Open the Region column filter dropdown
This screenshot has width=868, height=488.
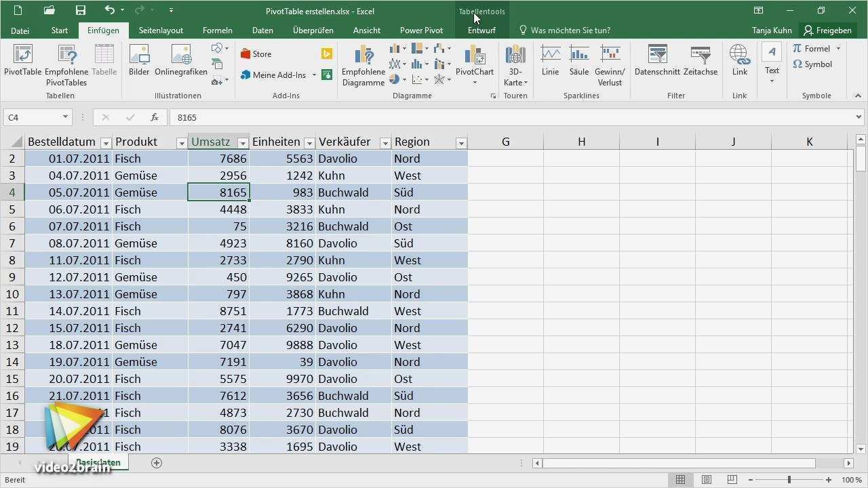point(461,143)
